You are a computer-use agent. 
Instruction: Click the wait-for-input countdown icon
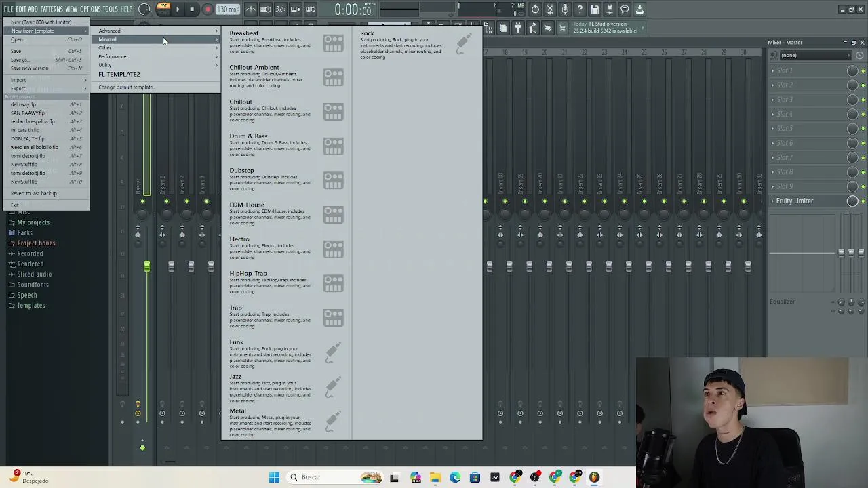click(x=281, y=9)
